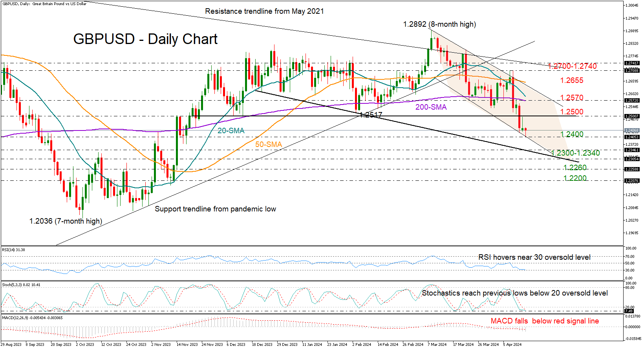Click the '1.30045' price axis value

pos(632,5)
